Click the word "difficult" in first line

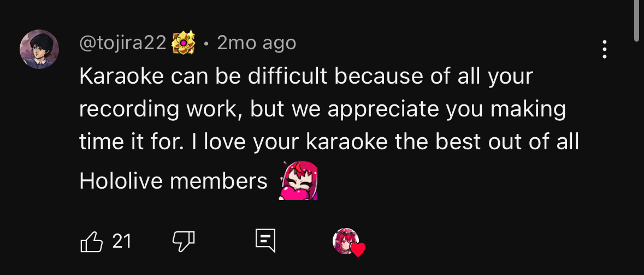coord(287,77)
